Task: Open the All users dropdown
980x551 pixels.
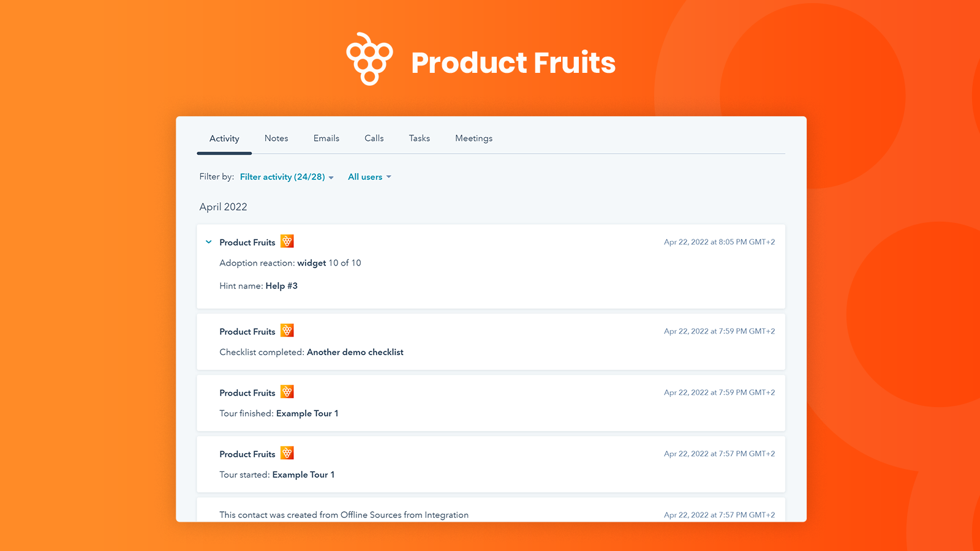Action: pyautogui.click(x=369, y=177)
